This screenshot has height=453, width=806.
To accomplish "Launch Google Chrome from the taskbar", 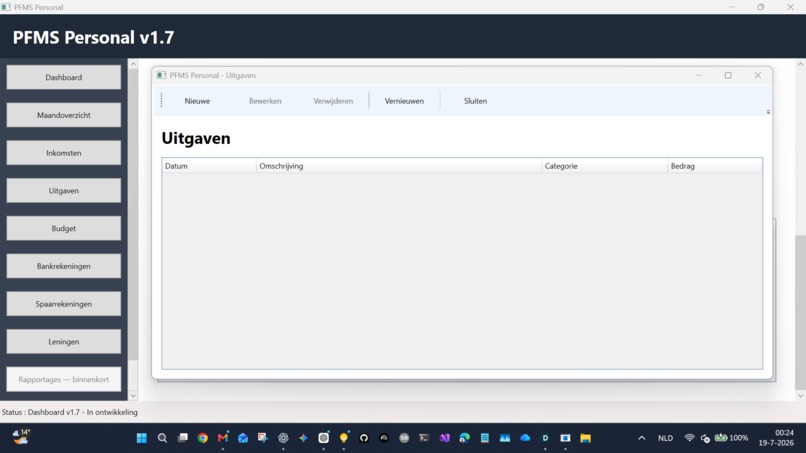I will [203, 438].
